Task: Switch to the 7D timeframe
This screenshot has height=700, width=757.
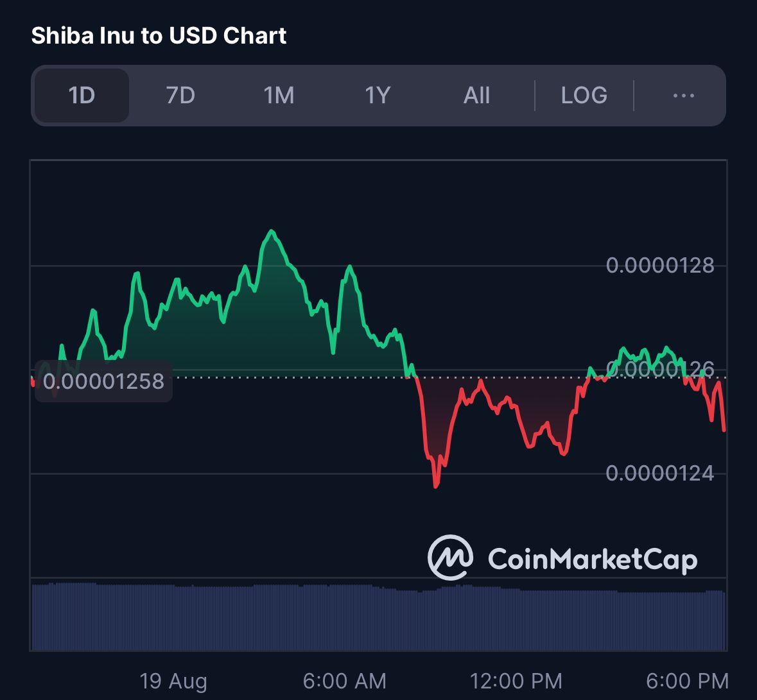Action: pos(180,96)
